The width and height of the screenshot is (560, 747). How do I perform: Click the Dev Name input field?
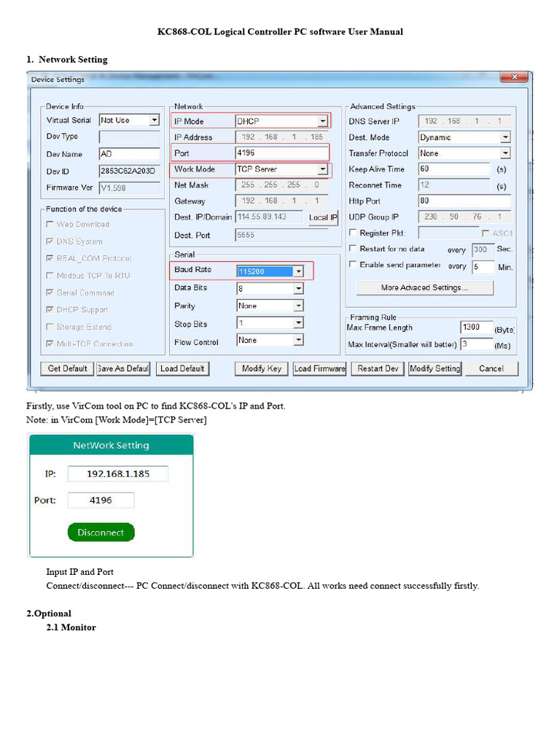[x=130, y=154]
